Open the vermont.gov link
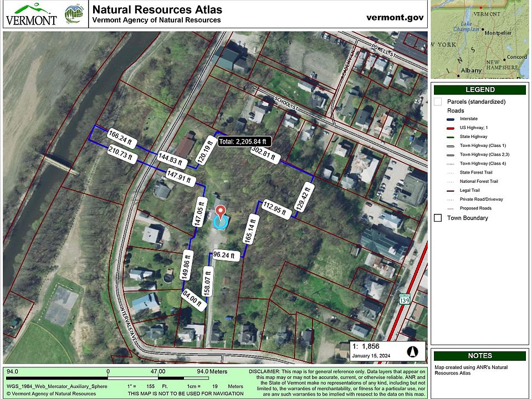The height and width of the screenshot is (399, 532). point(395,17)
